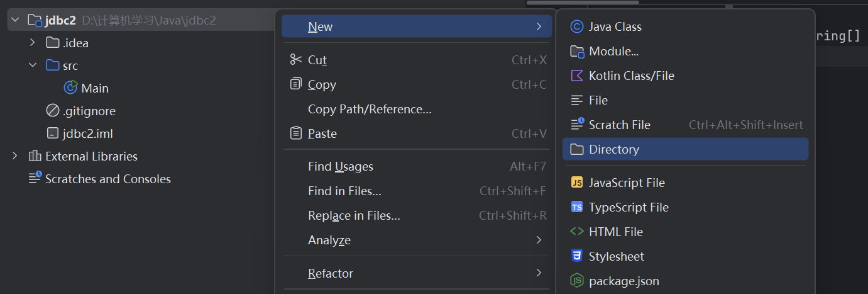Select Paste from context menu
868x294 pixels.
click(x=417, y=133)
